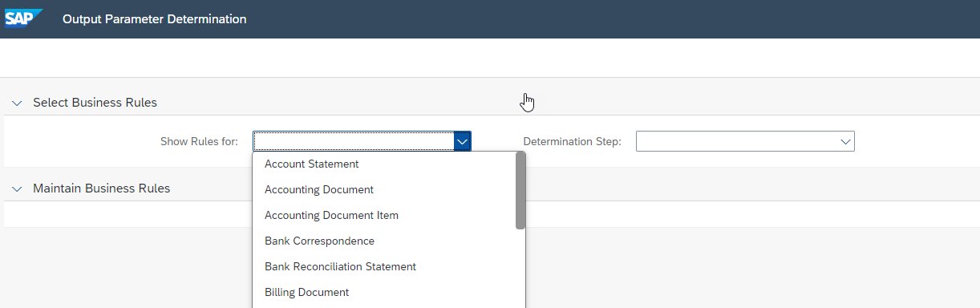Click the Output Parameter Determination title

tap(154, 18)
